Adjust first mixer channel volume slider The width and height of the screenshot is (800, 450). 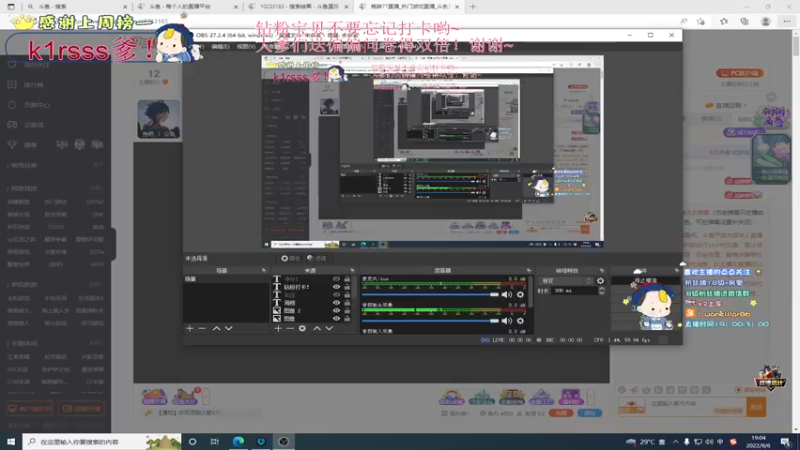click(x=430, y=294)
